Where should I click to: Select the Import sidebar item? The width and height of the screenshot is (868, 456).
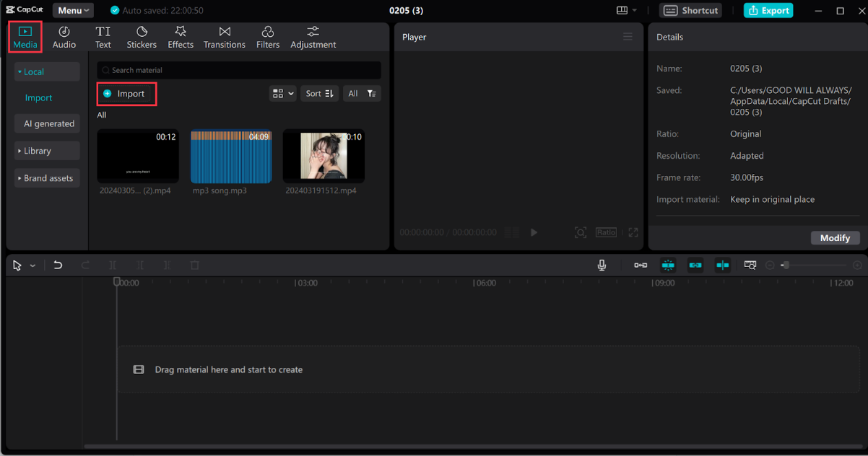coord(39,97)
